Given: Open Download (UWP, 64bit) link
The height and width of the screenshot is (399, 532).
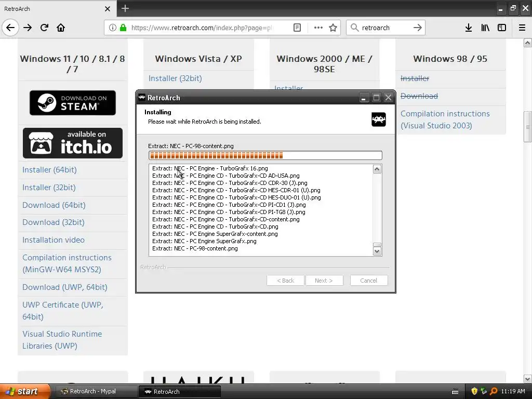Looking at the screenshot, I should [x=65, y=287].
